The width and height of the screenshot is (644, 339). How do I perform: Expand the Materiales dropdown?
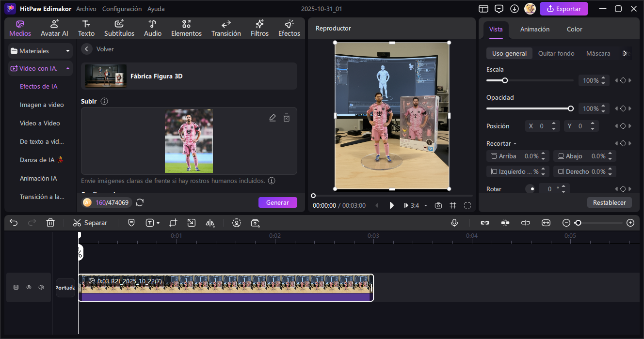click(68, 51)
